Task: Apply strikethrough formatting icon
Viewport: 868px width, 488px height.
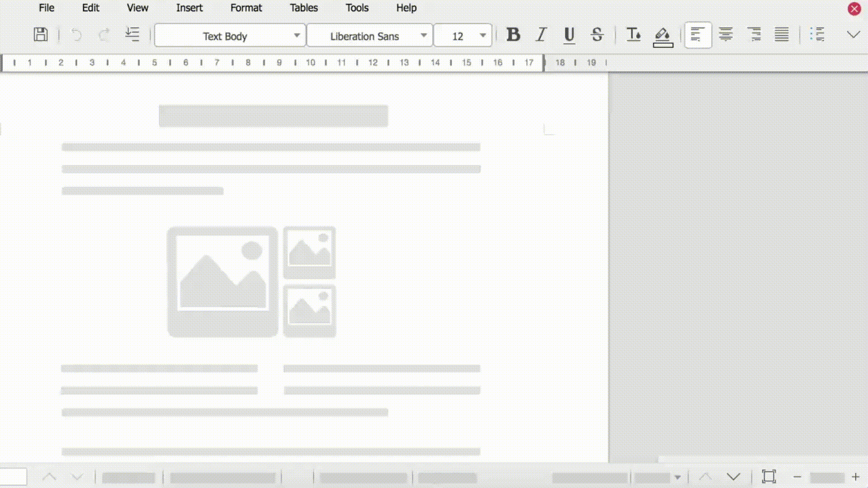Action: coord(597,35)
